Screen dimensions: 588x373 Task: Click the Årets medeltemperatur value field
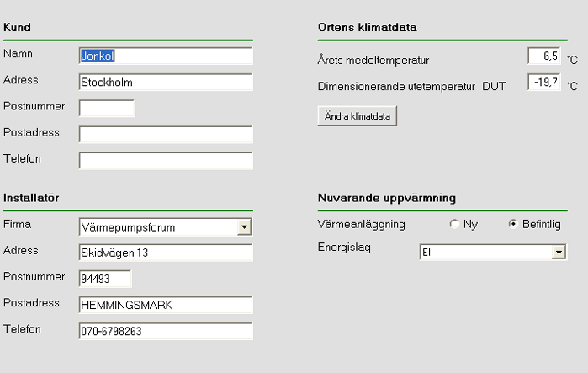point(543,56)
